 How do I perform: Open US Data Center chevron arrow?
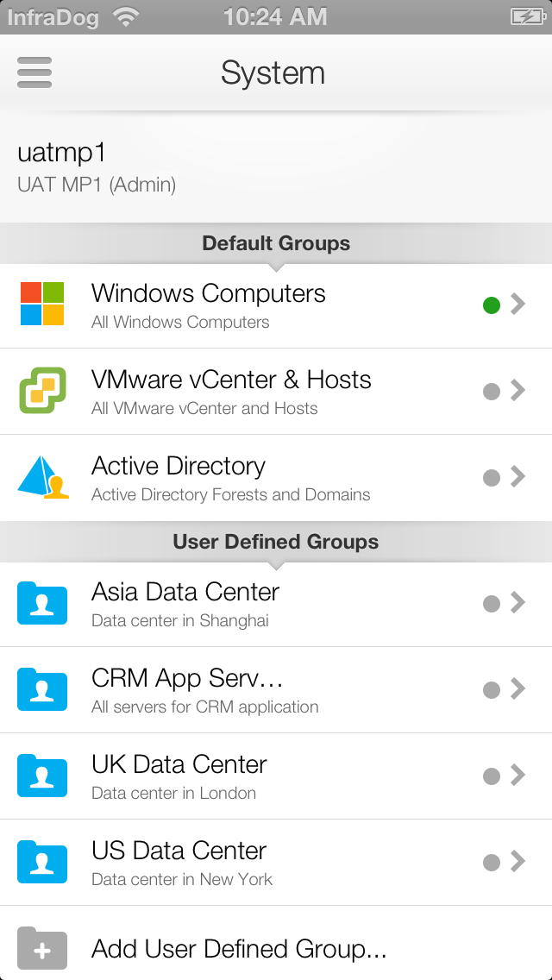(x=517, y=862)
